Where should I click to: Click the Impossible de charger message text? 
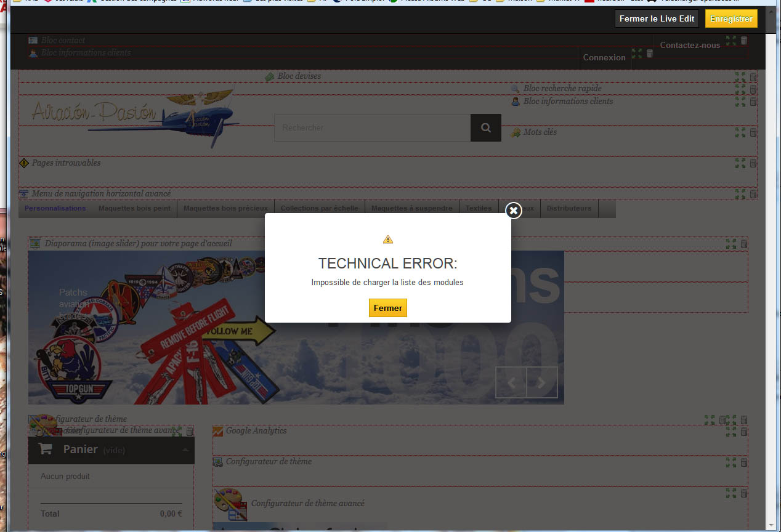[x=387, y=283]
